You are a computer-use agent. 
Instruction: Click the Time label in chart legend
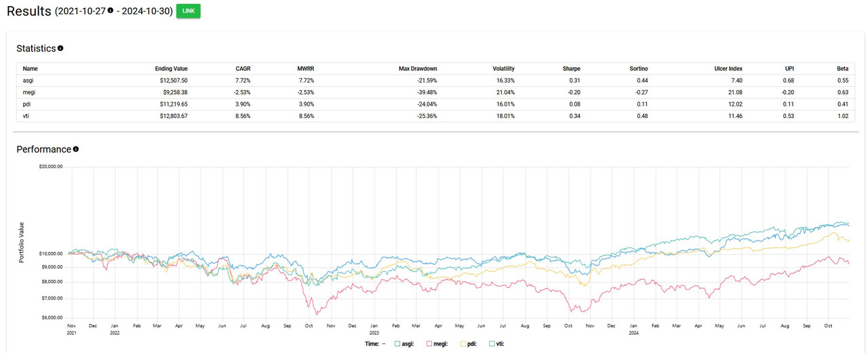[x=371, y=344]
